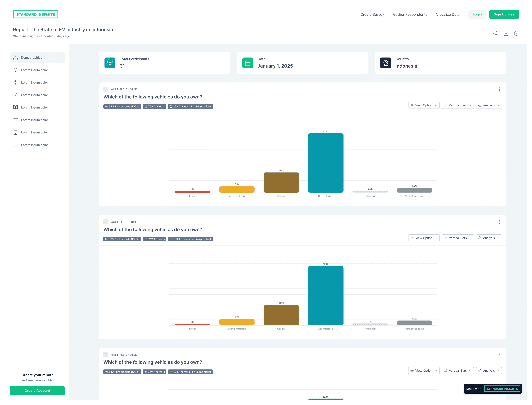
Task: Click the 'Hybrid car' label in the first chart
Action: (x=370, y=196)
